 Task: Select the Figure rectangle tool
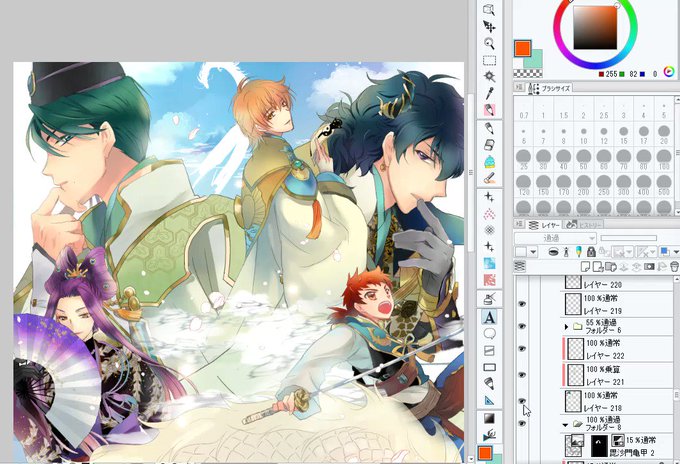point(489,367)
